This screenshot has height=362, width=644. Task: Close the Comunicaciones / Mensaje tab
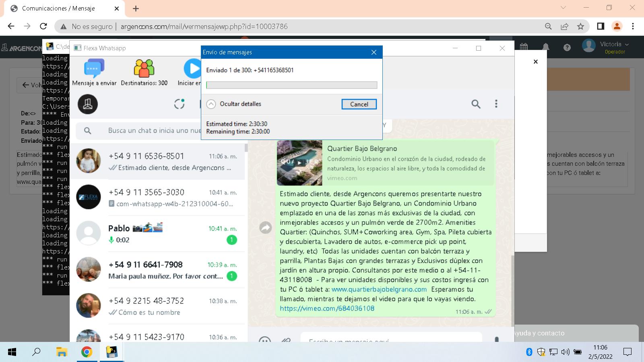[117, 8]
